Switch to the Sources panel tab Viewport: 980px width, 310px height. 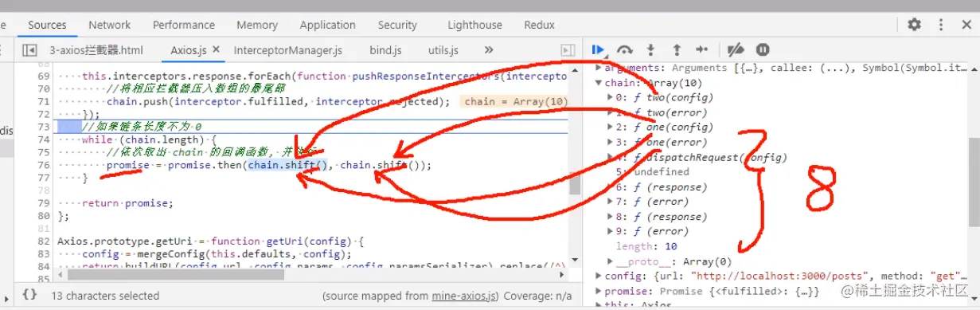point(47,25)
